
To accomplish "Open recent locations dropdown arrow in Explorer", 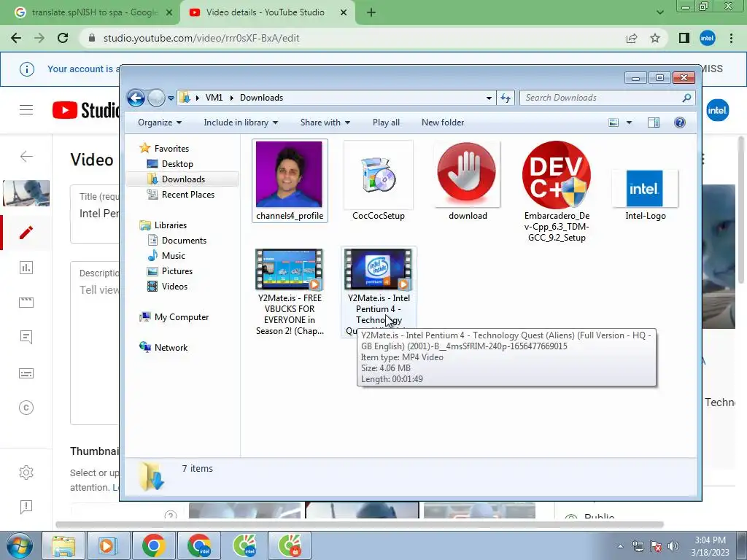I will 171,98.
